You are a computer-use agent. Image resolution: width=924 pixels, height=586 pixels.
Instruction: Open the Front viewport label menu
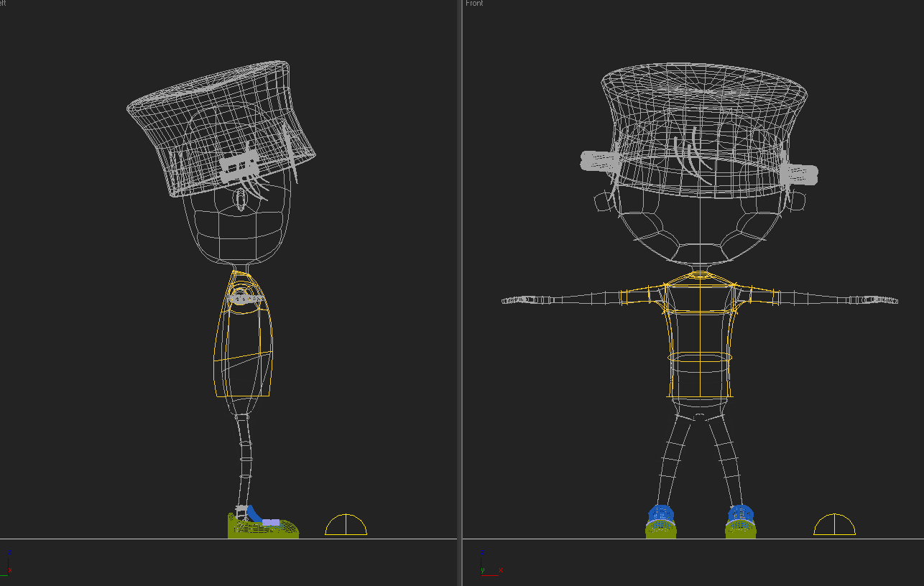point(474,4)
